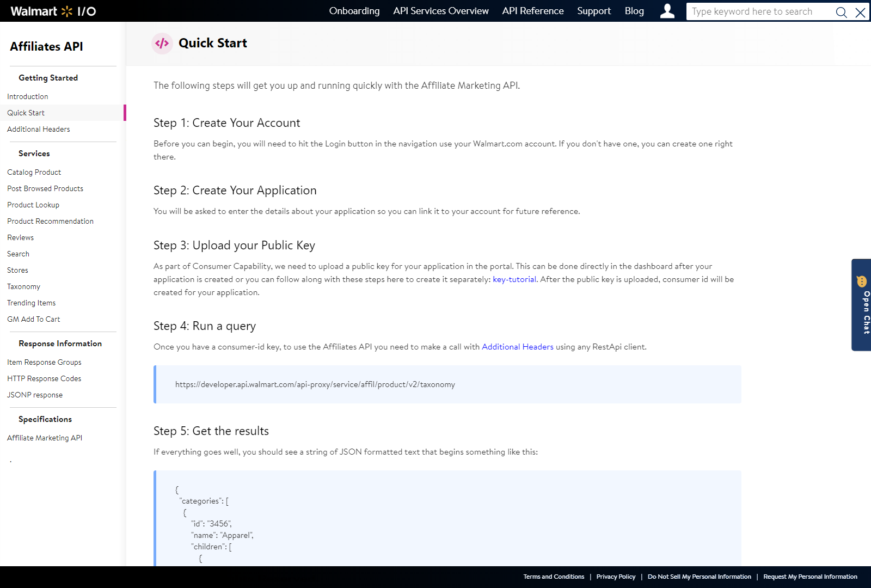The width and height of the screenshot is (871, 588).
Task: Open Catalog Product service page
Action: 34,172
